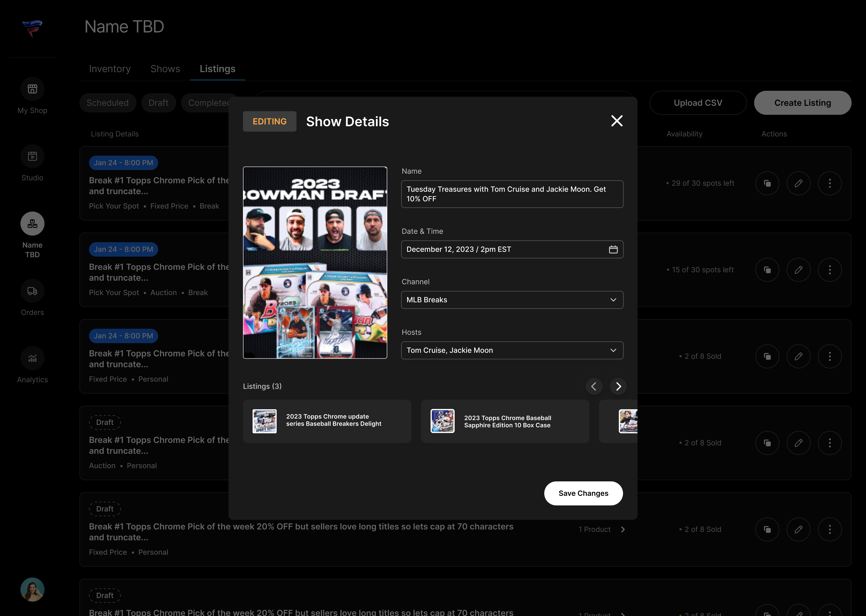Switch to the Inventory tab

tap(110, 69)
